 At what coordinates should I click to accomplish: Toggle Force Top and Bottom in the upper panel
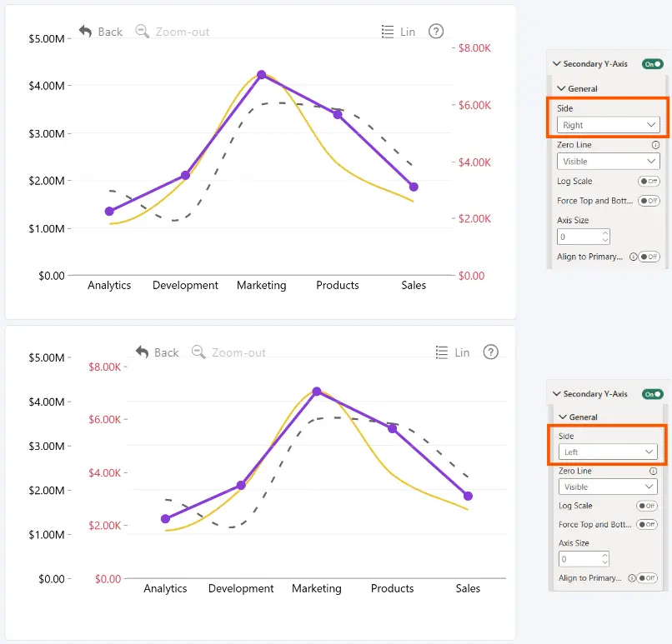(x=649, y=201)
